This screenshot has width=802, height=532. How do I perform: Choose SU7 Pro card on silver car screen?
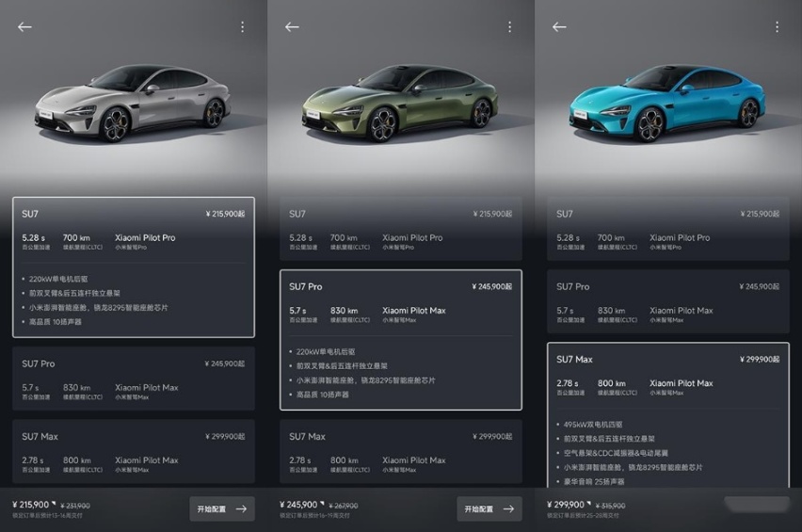click(134, 379)
